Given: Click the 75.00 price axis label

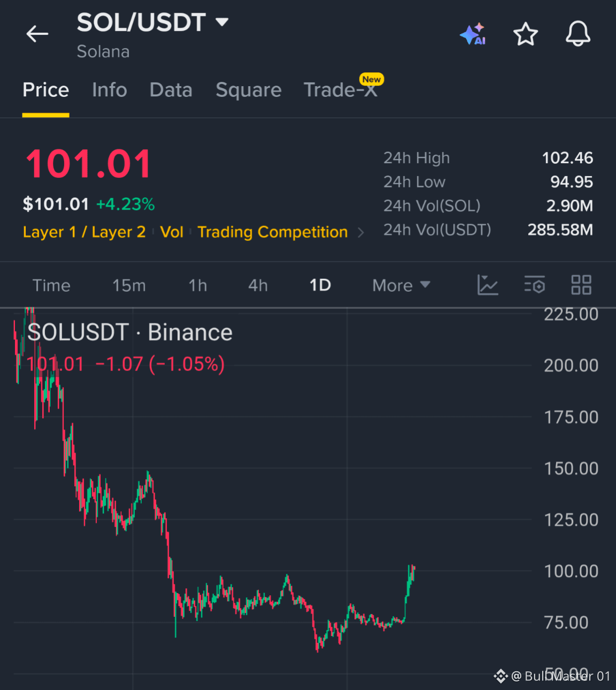Looking at the screenshot, I should [566, 623].
